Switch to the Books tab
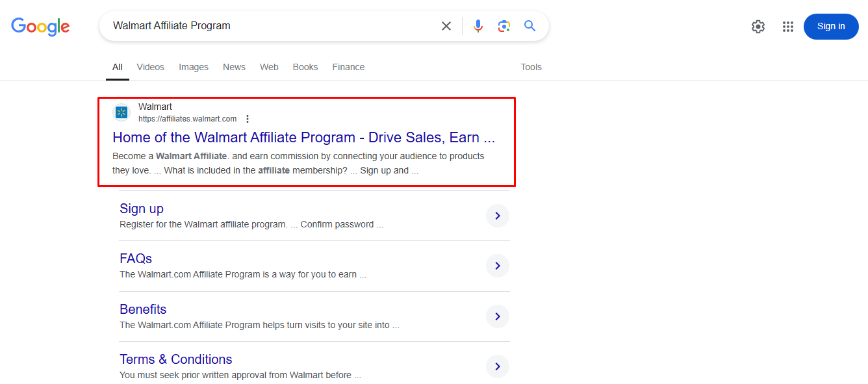868x384 pixels. 305,67
